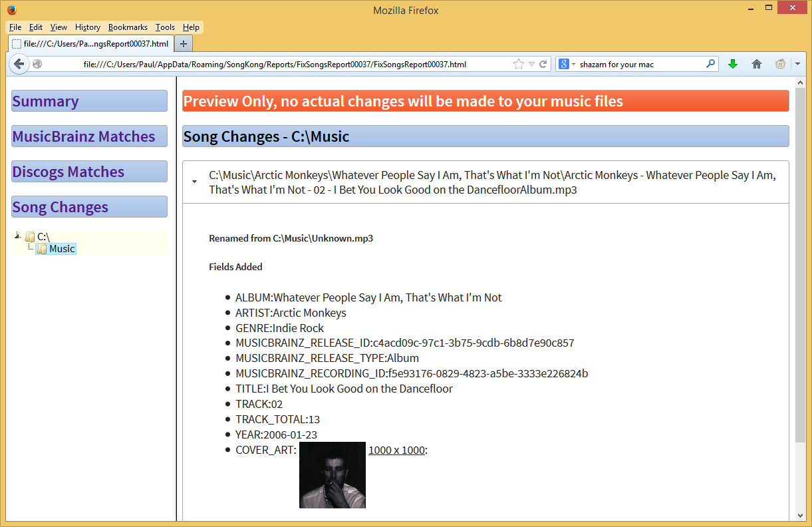This screenshot has height=527, width=812.
Task: Collapse the Arctic Monkeys song entry arrow
Action: [194, 182]
